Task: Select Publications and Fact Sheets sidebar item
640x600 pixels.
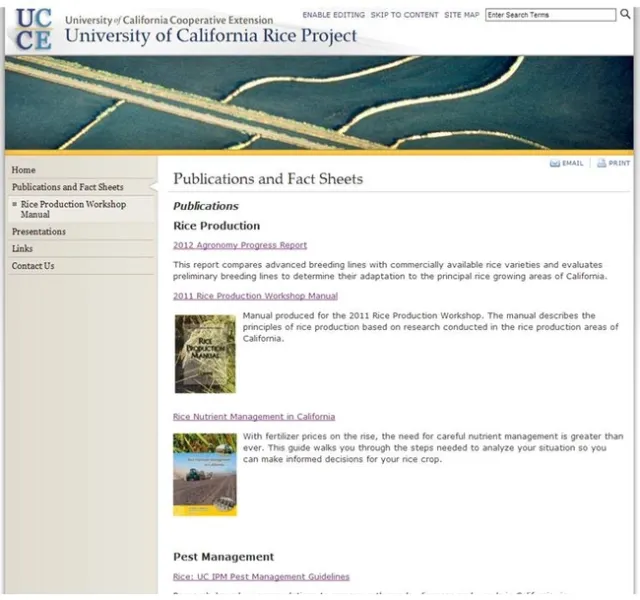Action: tap(68, 187)
